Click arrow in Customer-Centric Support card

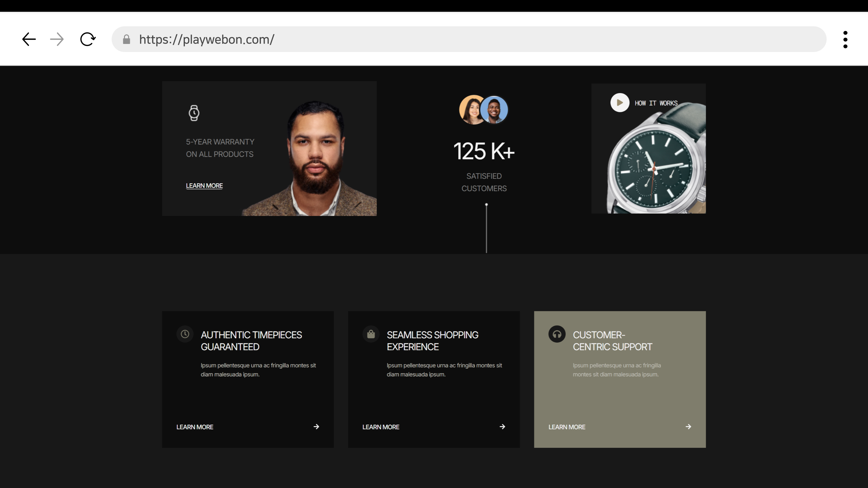(x=688, y=427)
